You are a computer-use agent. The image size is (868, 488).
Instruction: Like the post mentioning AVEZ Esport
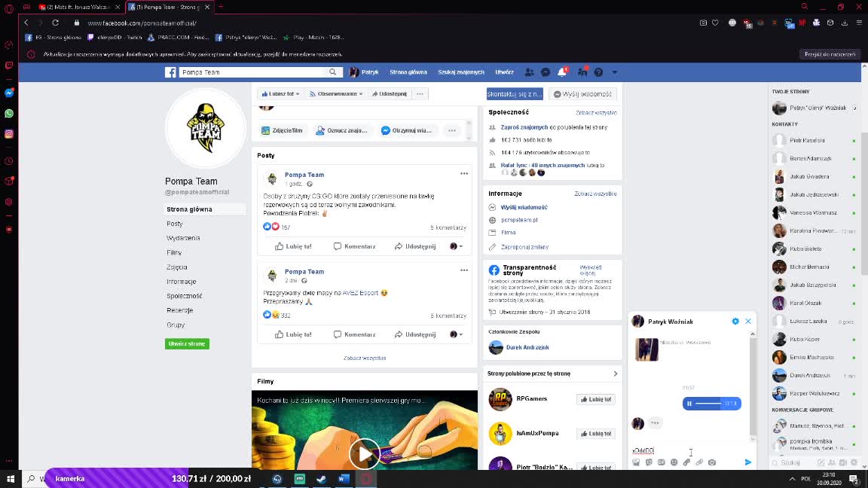pos(293,334)
